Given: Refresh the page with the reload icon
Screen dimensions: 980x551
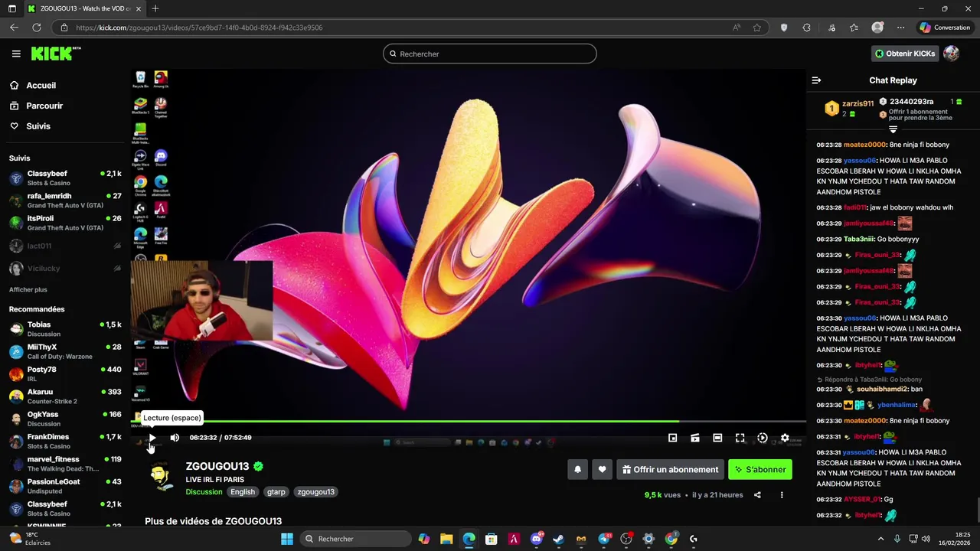Looking at the screenshot, I should pyautogui.click(x=36, y=28).
